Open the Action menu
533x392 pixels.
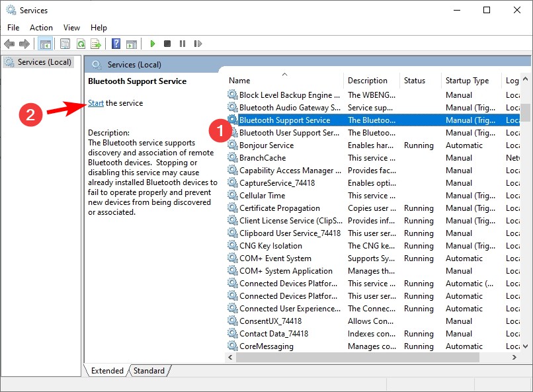pyautogui.click(x=41, y=28)
